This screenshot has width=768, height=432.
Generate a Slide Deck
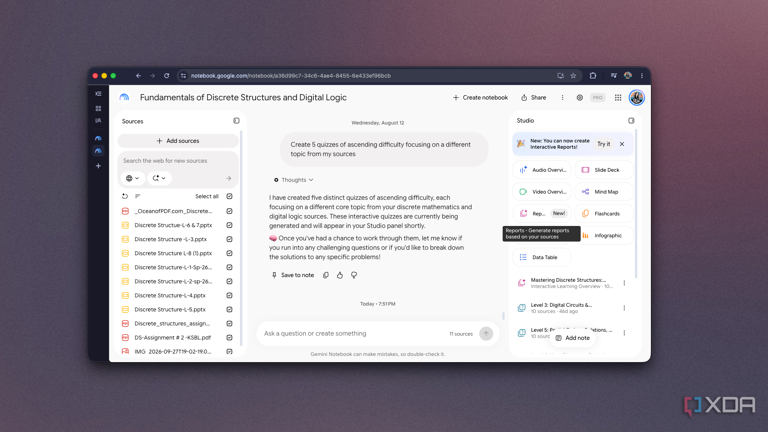coord(604,170)
